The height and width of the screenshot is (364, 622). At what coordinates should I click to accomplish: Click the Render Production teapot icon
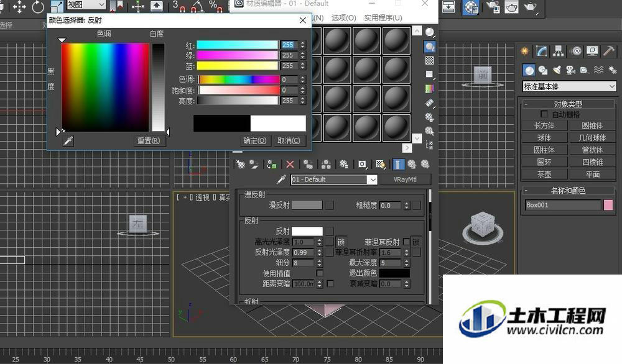(530, 7)
